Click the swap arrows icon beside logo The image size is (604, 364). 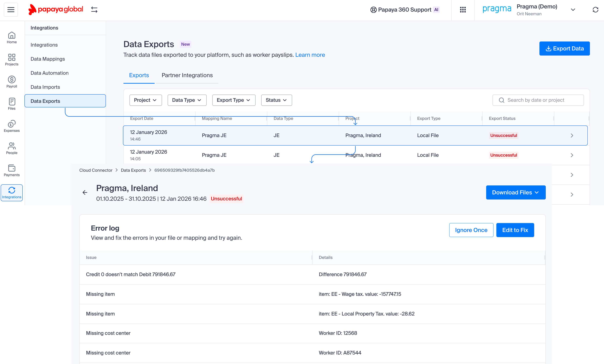coord(94,9)
